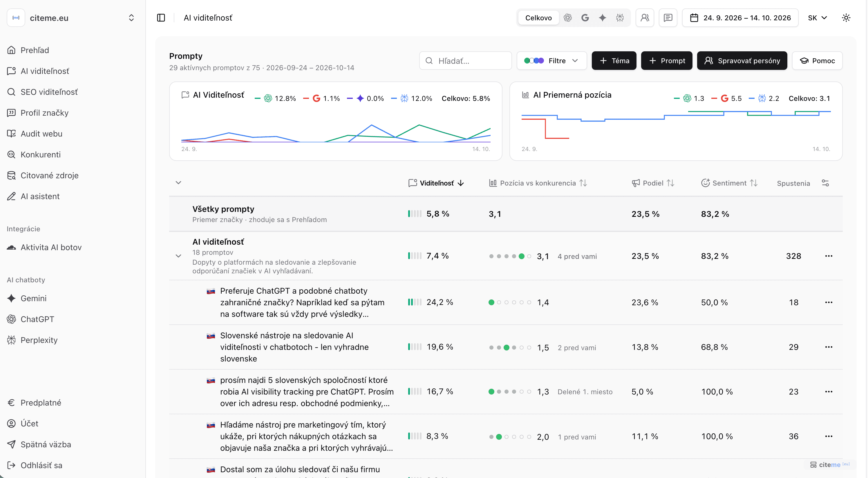Click the Perplexity icon in sidebar

(11, 340)
